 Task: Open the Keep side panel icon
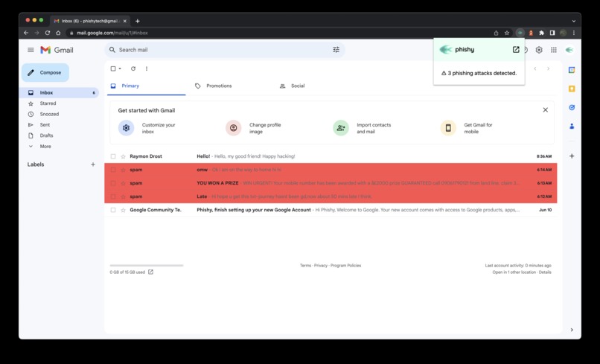click(572, 89)
